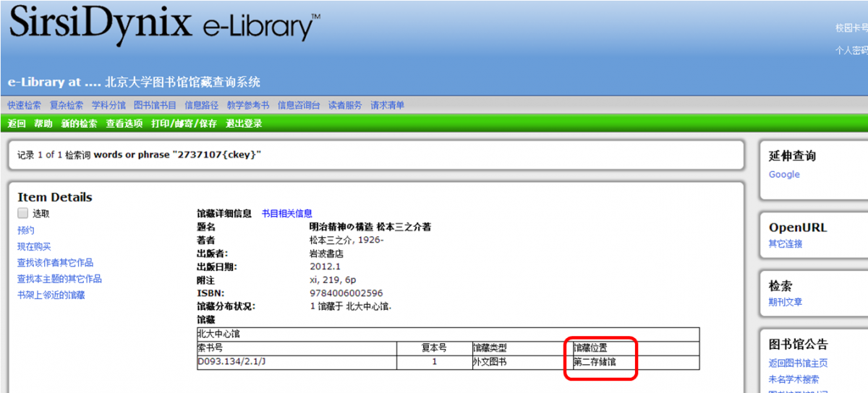This screenshot has width=868, height=393.
Task: Click 返回 in the green toolbar
Action: coord(17,124)
